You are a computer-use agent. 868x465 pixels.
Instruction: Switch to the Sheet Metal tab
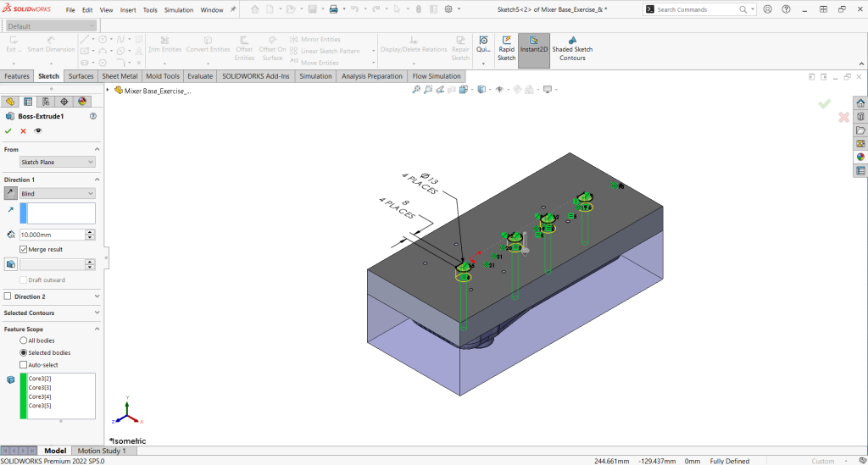tap(120, 76)
